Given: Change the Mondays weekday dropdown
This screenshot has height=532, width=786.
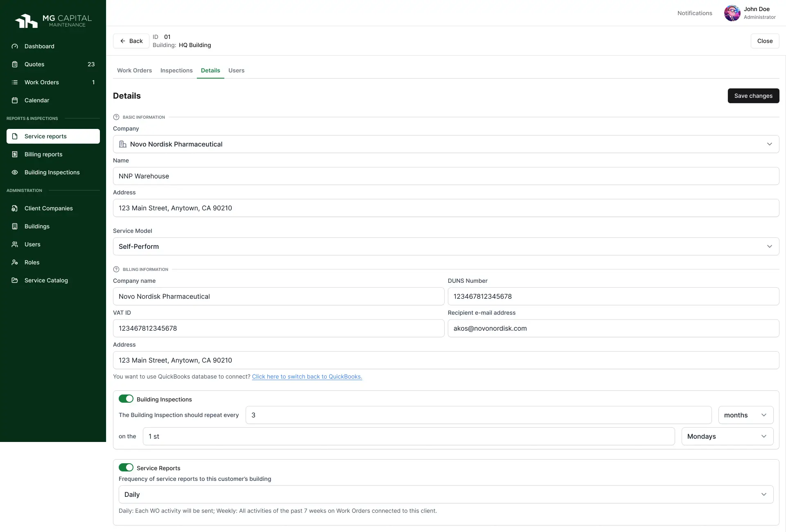Looking at the screenshot, I should (727, 436).
